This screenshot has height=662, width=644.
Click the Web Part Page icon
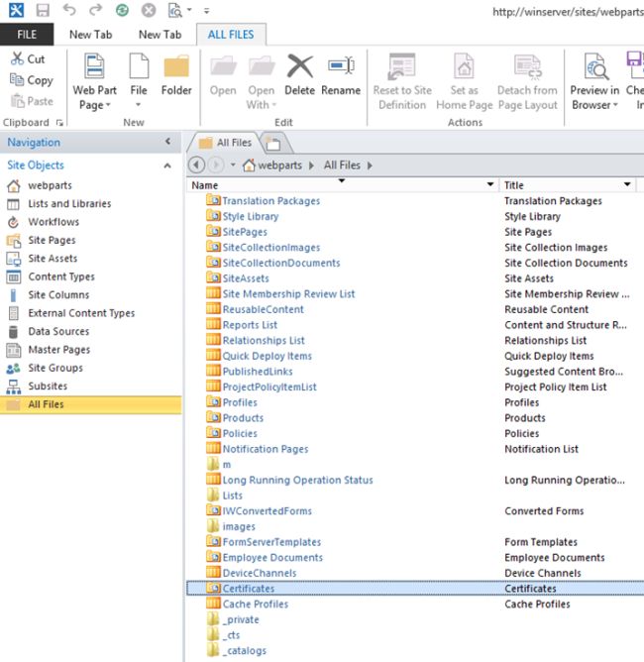tap(94, 65)
